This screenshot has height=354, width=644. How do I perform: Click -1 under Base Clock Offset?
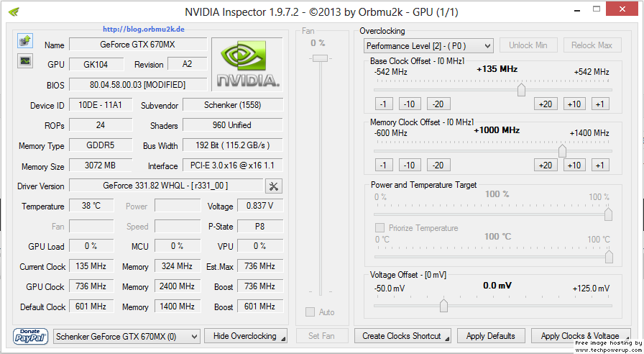pyautogui.click(x=384, y=104)
